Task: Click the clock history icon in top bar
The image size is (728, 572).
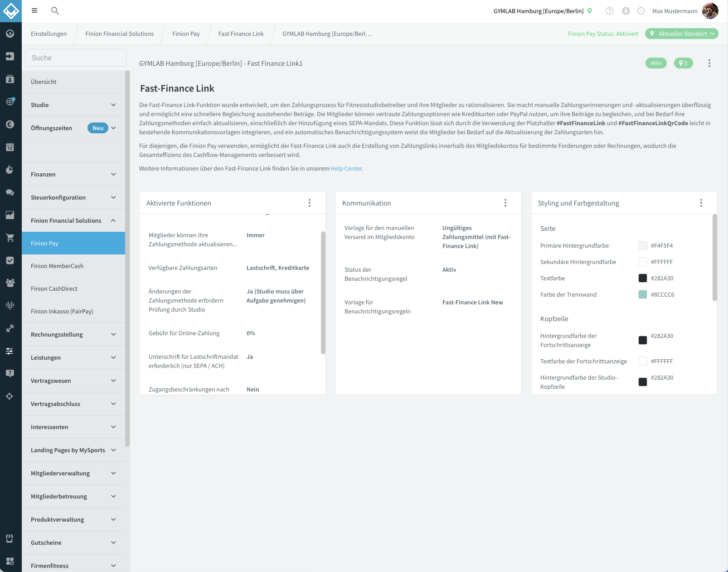Action: (641, 11)
